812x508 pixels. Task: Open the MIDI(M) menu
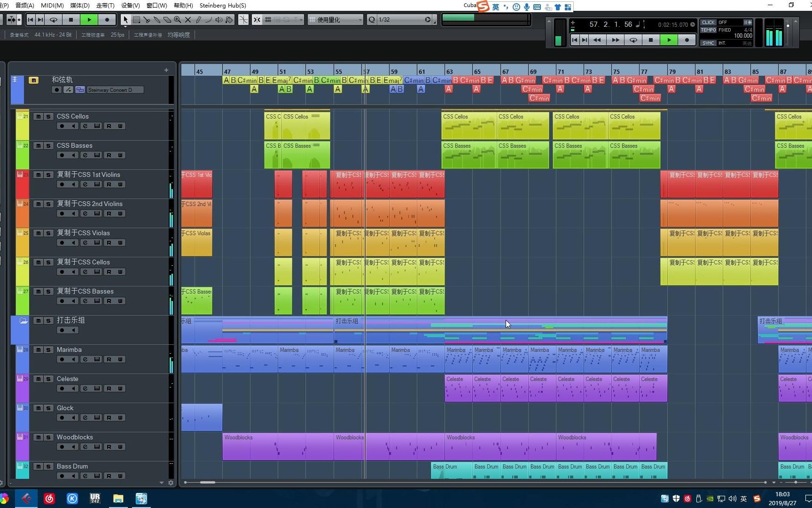point(52,5)
